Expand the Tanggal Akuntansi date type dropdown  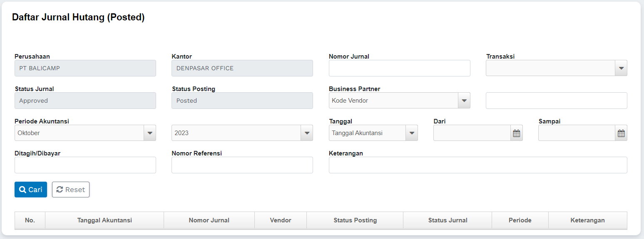point(411,133)
